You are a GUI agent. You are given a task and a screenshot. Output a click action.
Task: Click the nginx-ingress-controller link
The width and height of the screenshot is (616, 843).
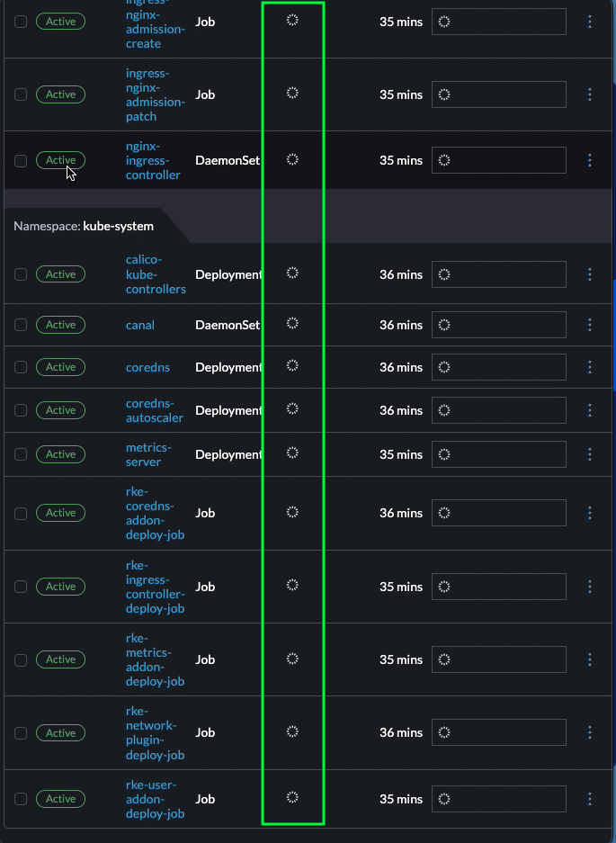(x=153, y=160)
